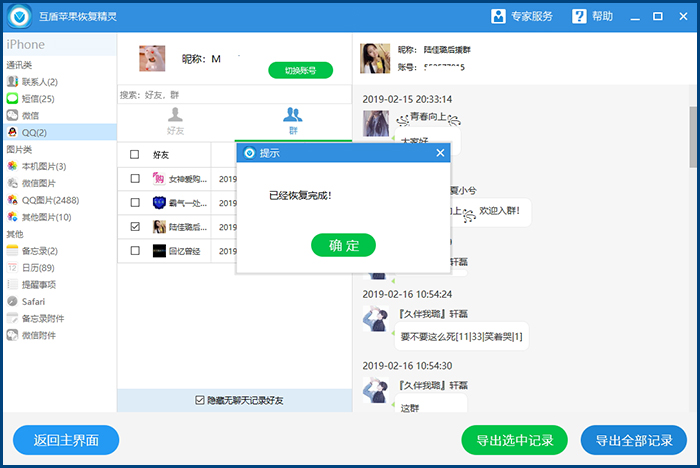Select the 回忆曾经 group row name
700x468 pixels.
pyautogui.click(x=184, y=251)
